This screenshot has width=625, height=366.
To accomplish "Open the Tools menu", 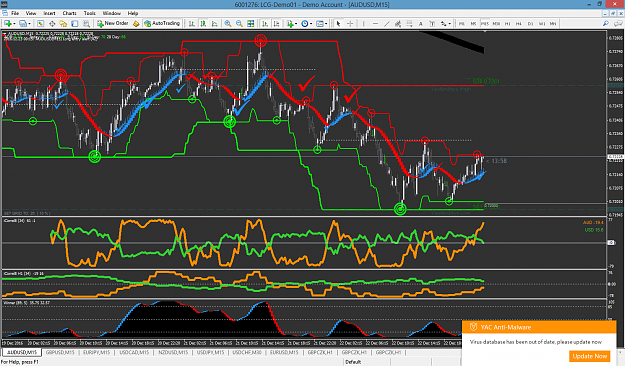I will coord(89,13).
